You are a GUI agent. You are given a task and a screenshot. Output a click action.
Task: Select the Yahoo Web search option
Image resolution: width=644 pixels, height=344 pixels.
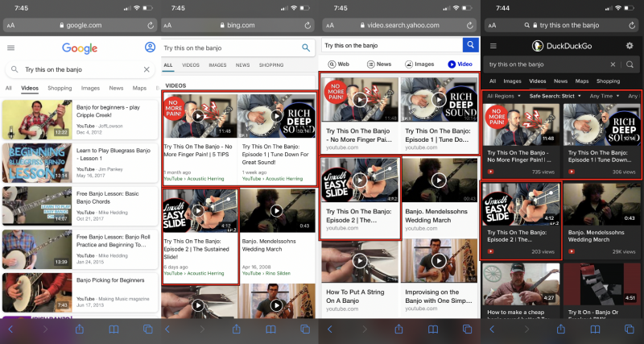[338, 64]
